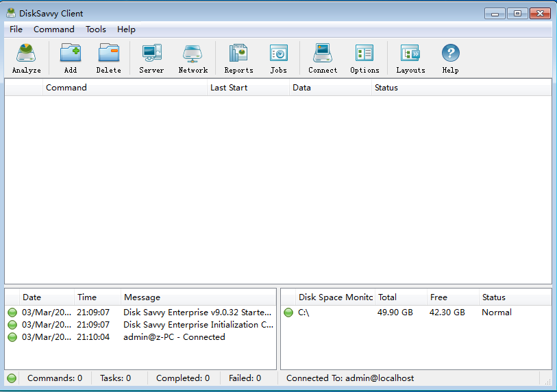Viewport: 557px width, 392px height.
Task: Click the 21:10:04 time entry
Action: tap(93, 337)
